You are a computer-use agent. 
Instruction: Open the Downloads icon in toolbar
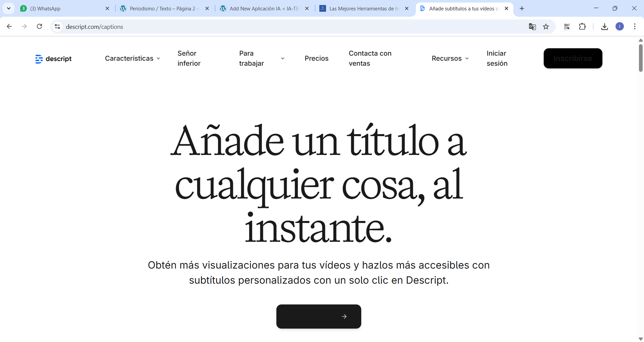click(604, 27)
